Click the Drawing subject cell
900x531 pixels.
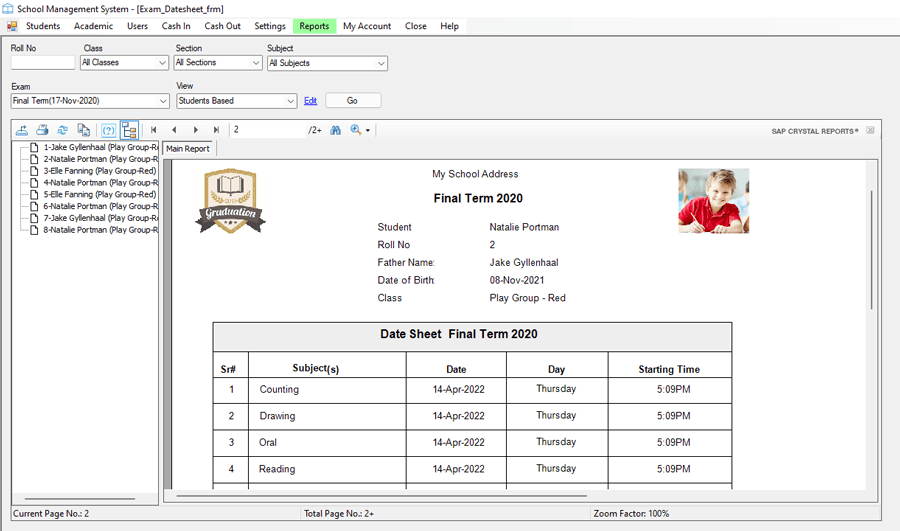pos(327,416)
